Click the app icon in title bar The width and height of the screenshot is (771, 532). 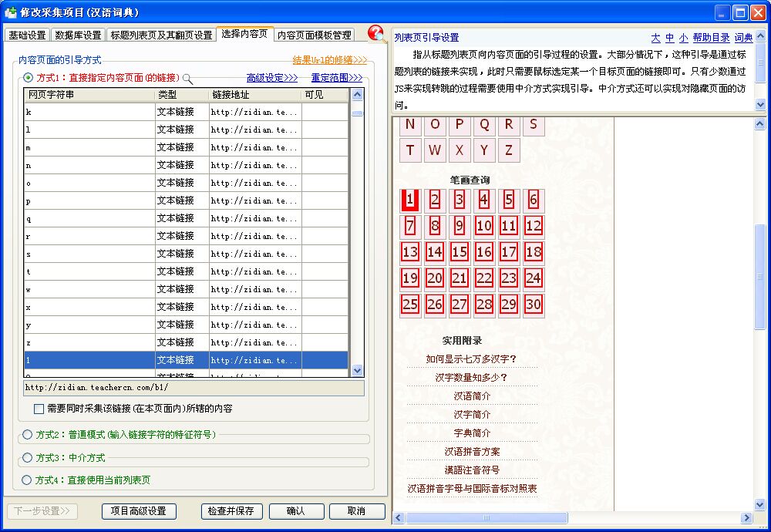click(x=11, y=12)
